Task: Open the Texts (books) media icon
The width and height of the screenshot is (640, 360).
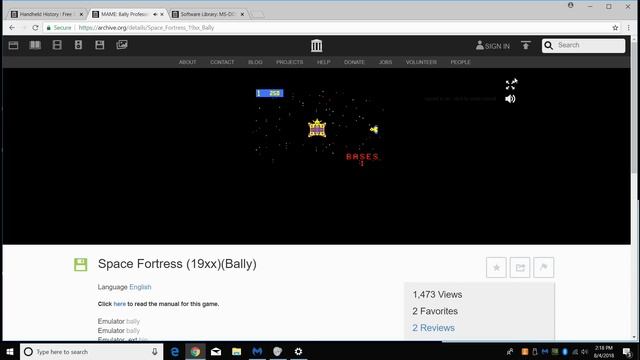Action: coord(35,45)
